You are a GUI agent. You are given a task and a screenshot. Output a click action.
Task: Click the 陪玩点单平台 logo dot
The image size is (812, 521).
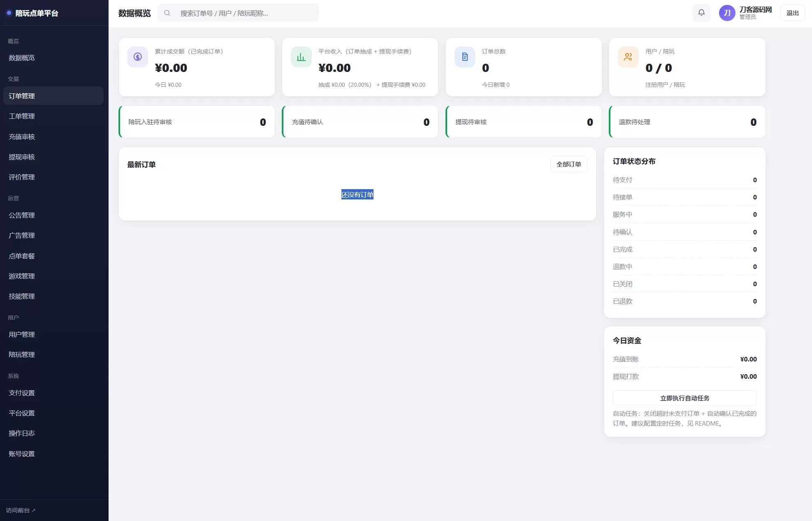(x=9, y=13)
